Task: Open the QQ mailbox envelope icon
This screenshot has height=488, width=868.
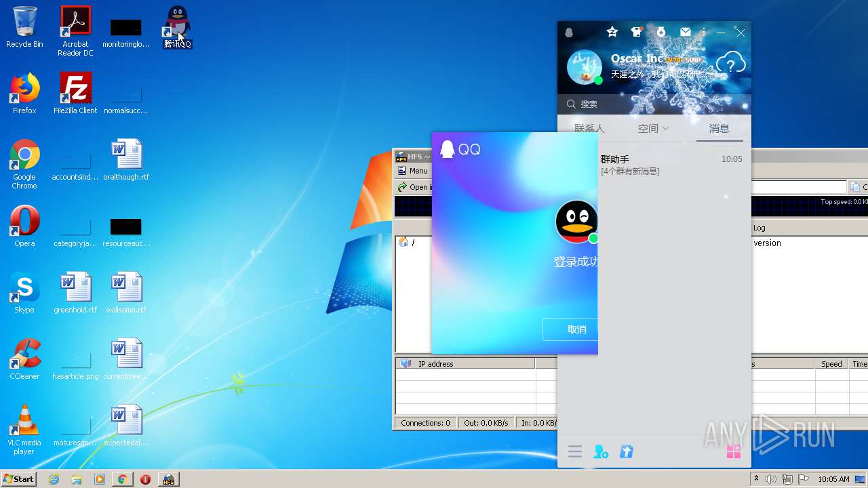Action: tap(686, 32)
